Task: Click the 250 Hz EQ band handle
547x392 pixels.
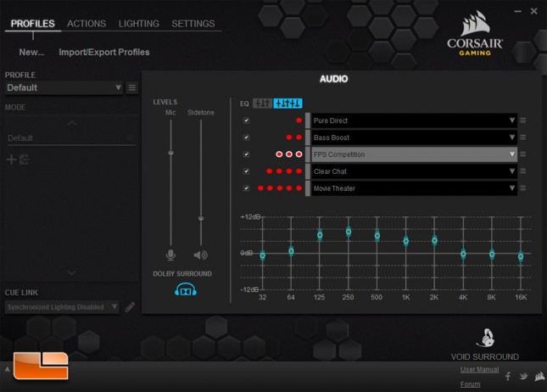Action: (349, 231)
